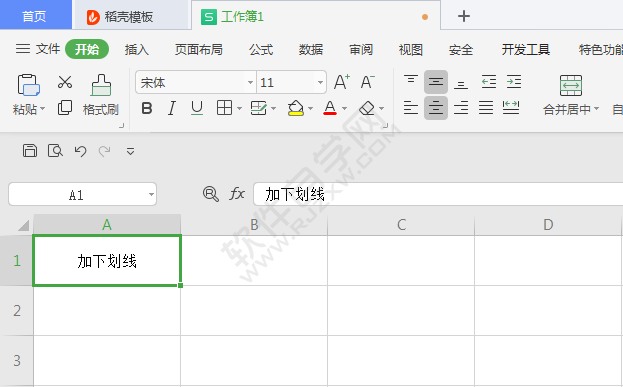The image size is (623, 387).
Task: Undo the last action
Action: (80, 151)
